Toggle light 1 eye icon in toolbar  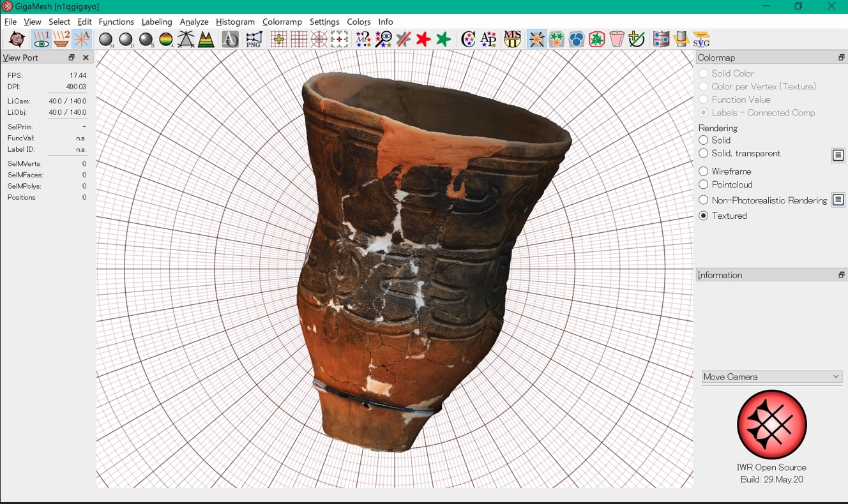pos(41,40)
